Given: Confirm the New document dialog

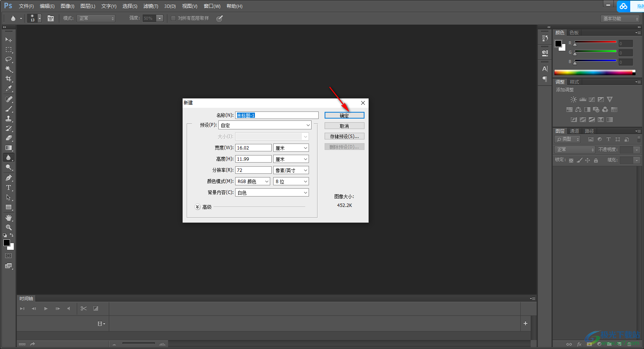Looking at the screenshot, I should click(x=344, y=116).
